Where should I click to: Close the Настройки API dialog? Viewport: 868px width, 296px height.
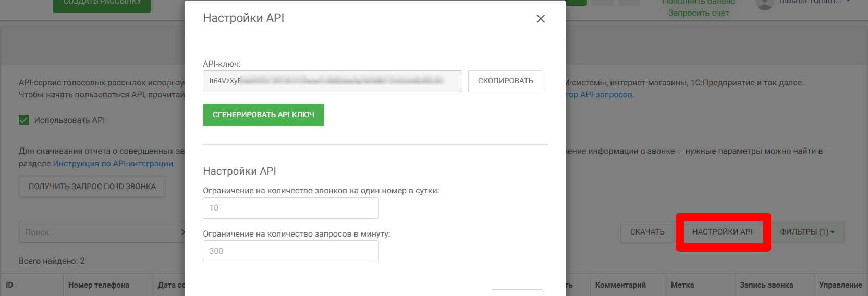point(541,19)
